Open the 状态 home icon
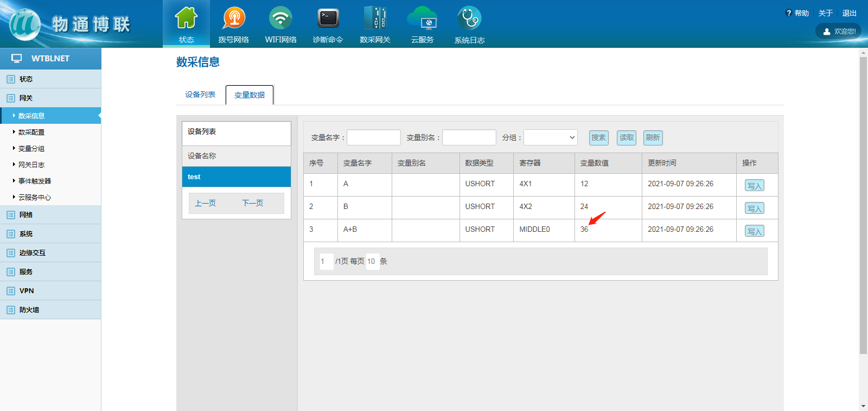Screen dimensions: 868x411 (186, 18)
